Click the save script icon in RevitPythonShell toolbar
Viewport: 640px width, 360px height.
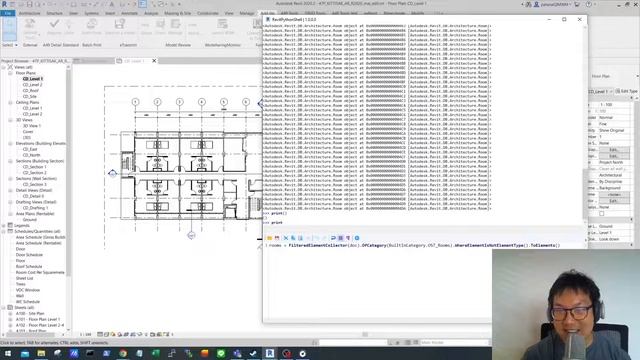click(x=277, y=238)
